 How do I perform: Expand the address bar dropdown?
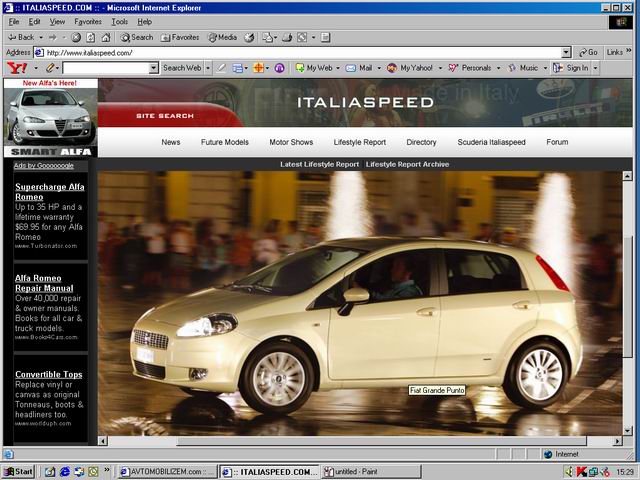coord(566,52)
